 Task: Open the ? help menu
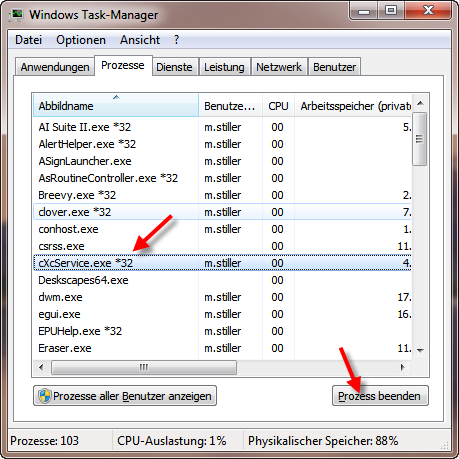(176, 40)
